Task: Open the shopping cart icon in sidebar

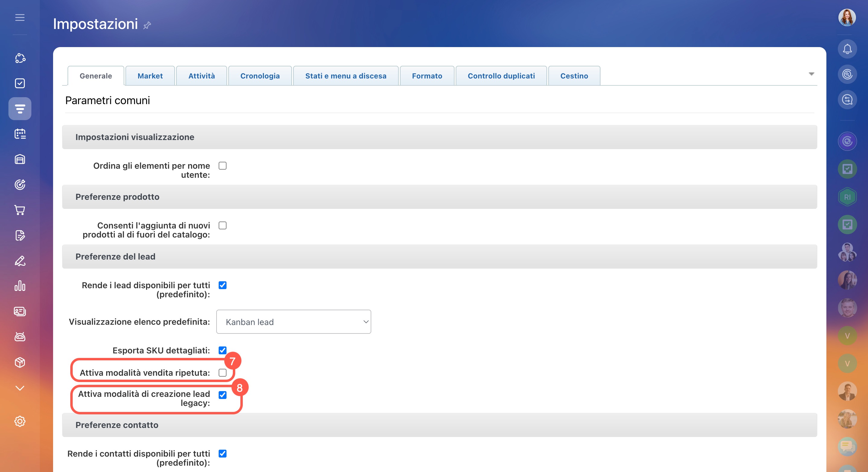Action: [20, 210]
